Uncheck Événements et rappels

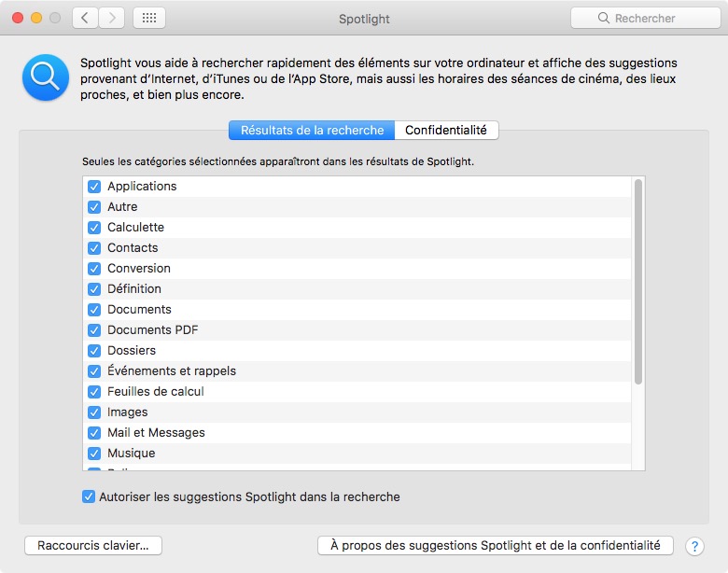pyautogui.click(x=94, y=371)
